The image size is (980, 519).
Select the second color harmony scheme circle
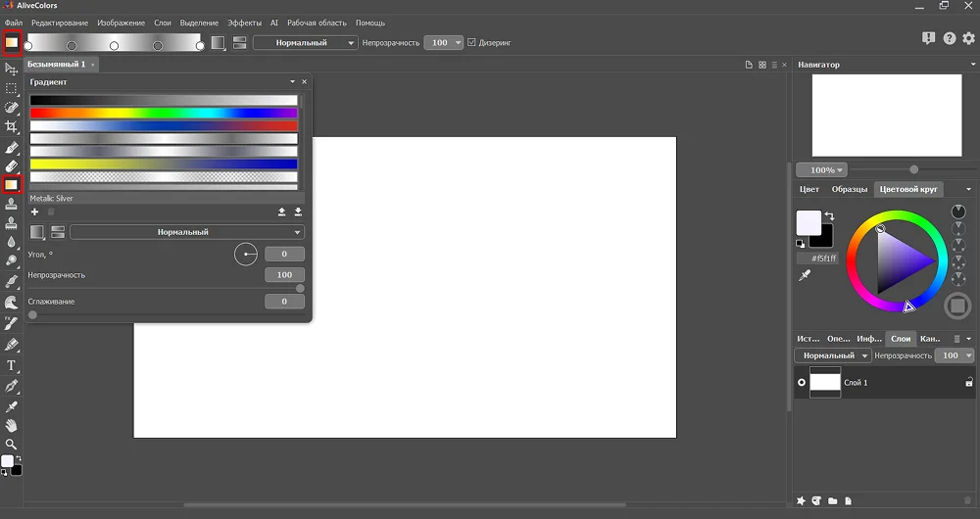958,228
